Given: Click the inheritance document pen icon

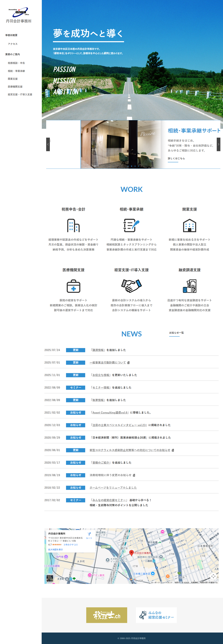Looking at the screenshot, I should point(131,226).
